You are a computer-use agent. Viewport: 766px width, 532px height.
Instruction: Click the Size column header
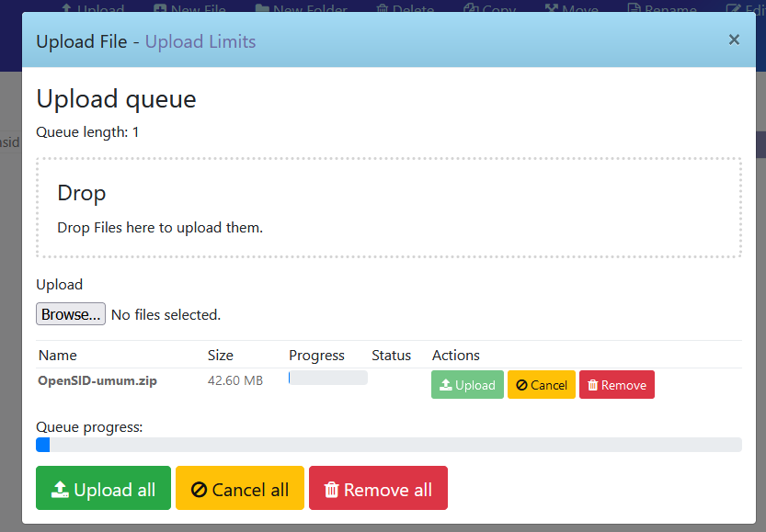point(221,356)
